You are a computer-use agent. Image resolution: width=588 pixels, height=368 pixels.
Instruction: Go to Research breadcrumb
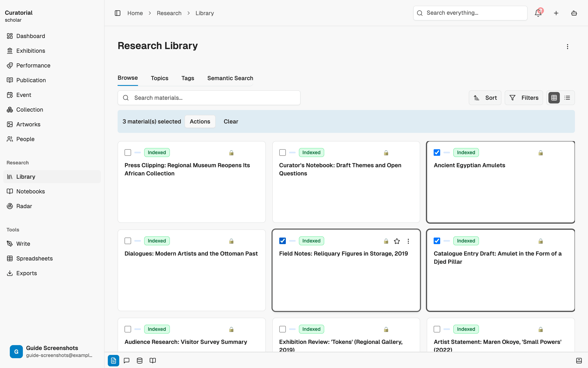[169, 13]
